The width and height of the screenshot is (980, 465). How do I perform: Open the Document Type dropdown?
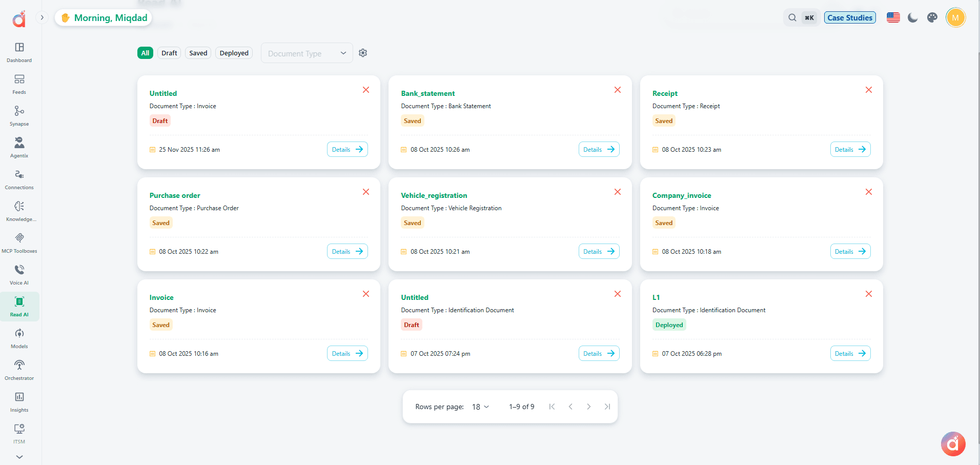coord(307,53)
